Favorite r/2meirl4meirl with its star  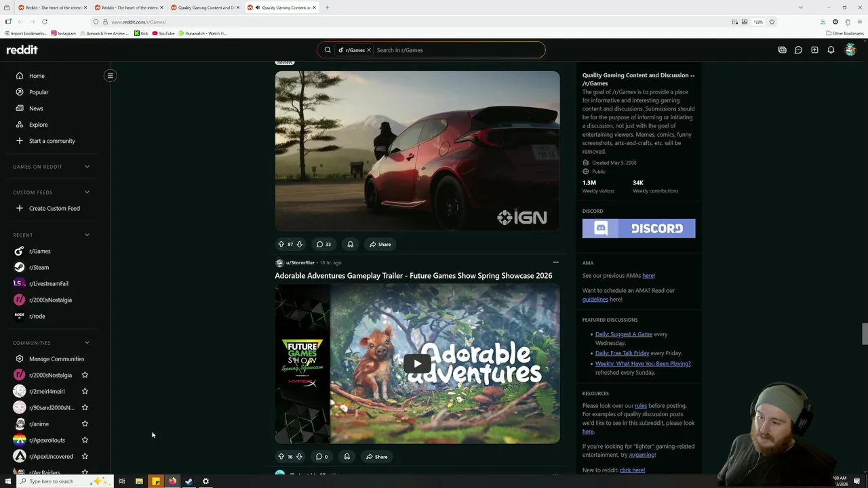(x=85, y=391)
